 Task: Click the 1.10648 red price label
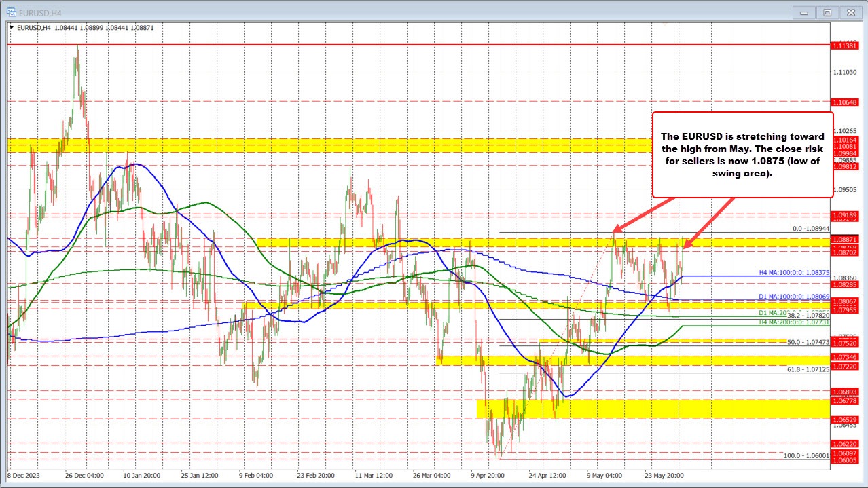pyautogui.click(x=845, y=102)
